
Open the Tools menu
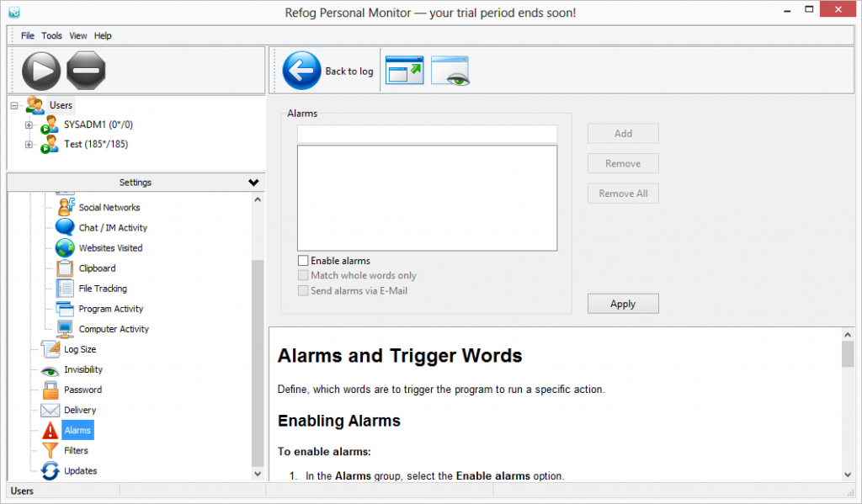coord(52,36)
